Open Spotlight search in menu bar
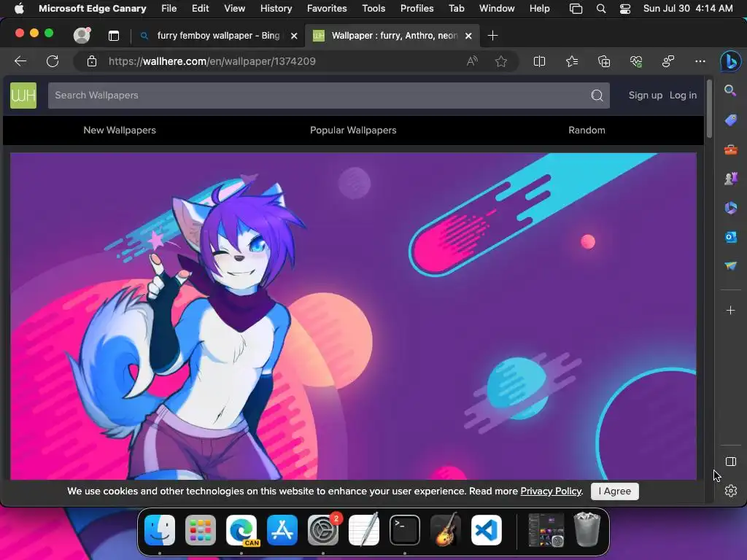This screenshot has width=747, height=560. point(601,9)
